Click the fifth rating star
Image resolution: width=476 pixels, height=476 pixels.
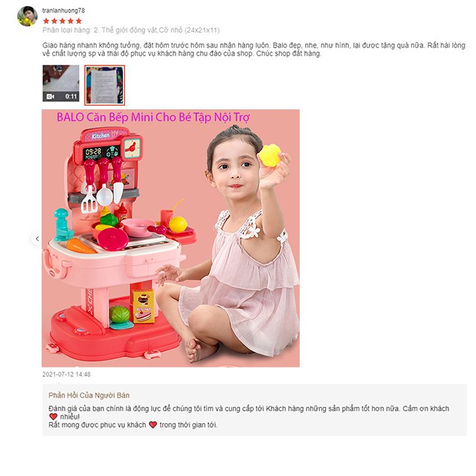click(x=79, y=21)
